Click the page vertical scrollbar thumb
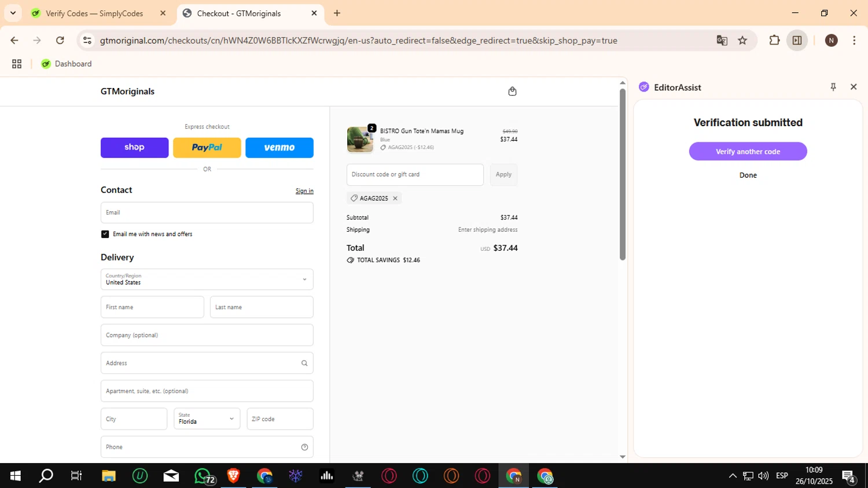 [x=623, y=174]
